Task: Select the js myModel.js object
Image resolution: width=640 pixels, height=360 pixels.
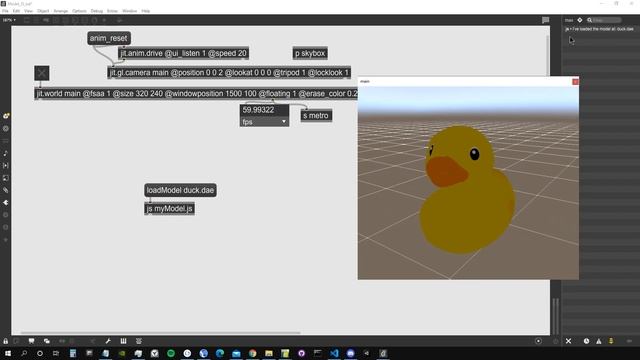Action: pyautogui.click(x=169, y=209)
